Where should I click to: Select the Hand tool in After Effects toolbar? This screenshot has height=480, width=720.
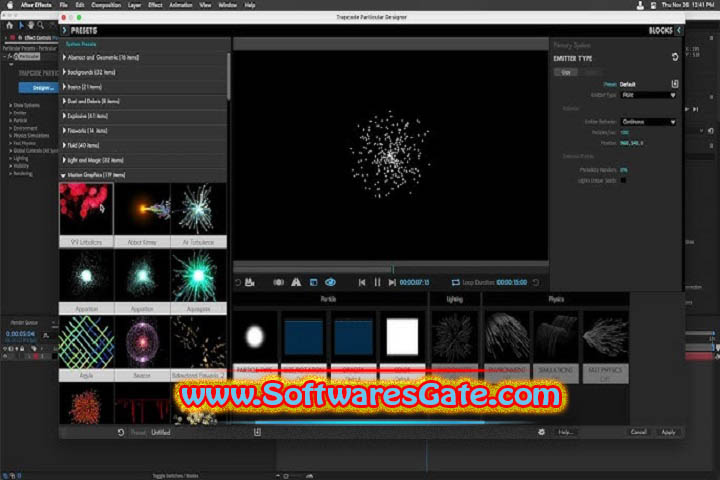point(31,25)
